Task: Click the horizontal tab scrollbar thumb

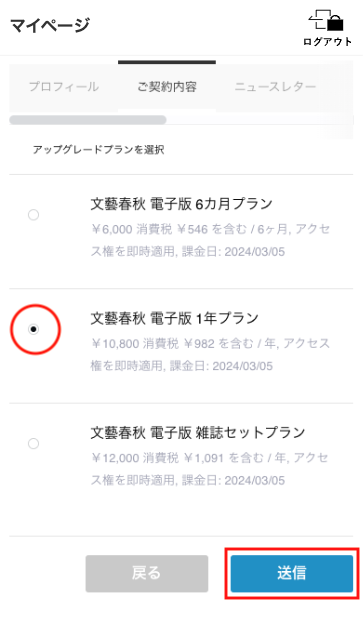Action: point(87,120)
